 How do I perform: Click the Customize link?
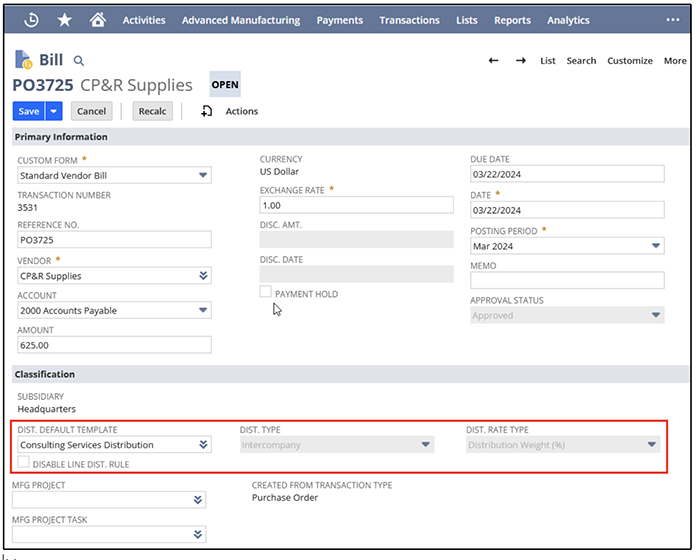pyautogui.click(x=630, y=61)
